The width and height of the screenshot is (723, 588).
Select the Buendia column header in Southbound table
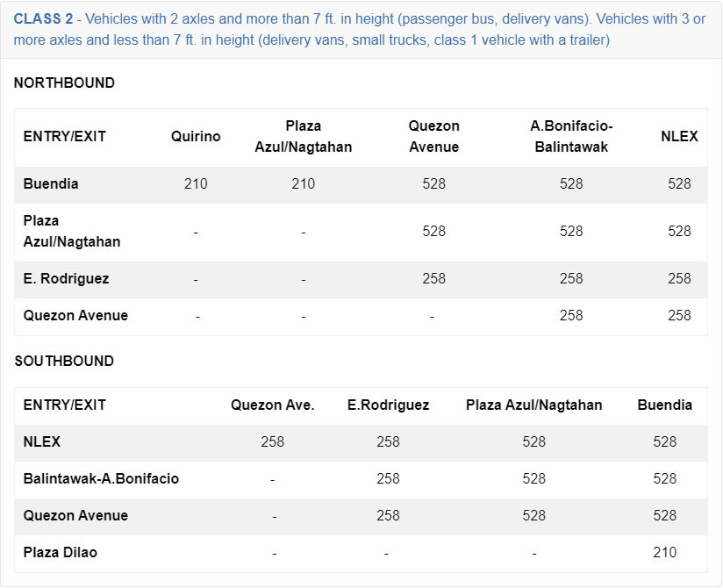click(664, 405)
